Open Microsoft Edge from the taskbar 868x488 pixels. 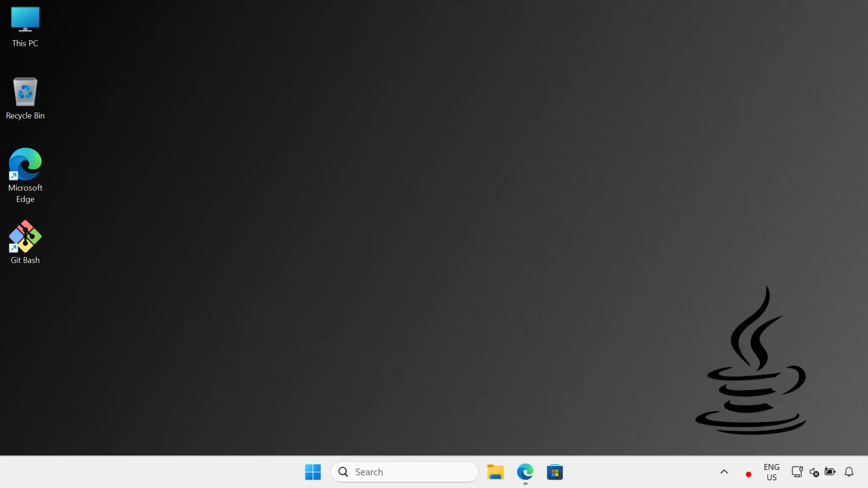tap(525, 471)
